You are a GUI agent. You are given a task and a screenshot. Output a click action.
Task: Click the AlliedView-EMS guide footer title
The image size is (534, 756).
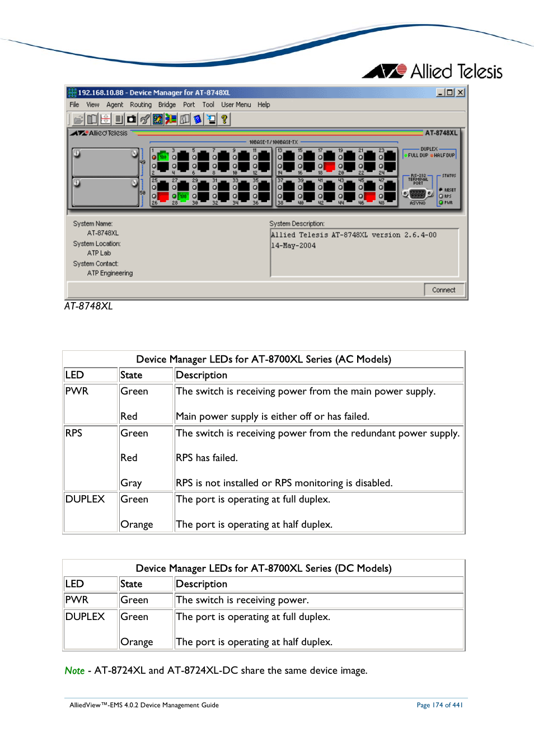click(144, 705)
